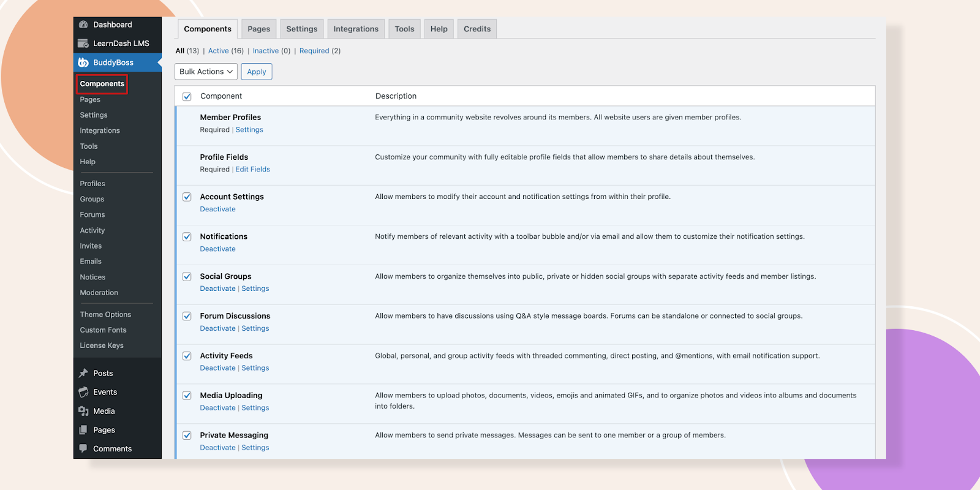Toggle the Media Uploading checkbox
The image size is (980, 490).
pyautogui.click(x=187, y=396)
